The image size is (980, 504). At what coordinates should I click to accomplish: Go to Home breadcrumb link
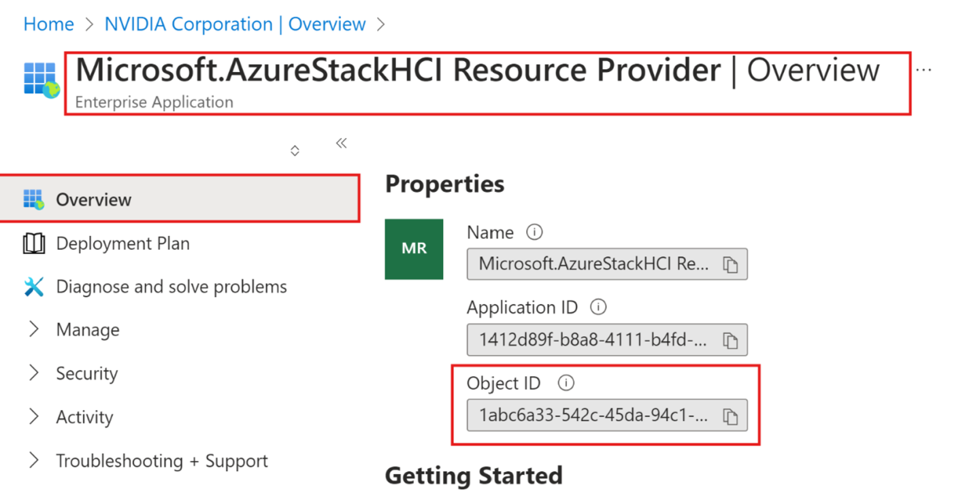pos(48,24)
